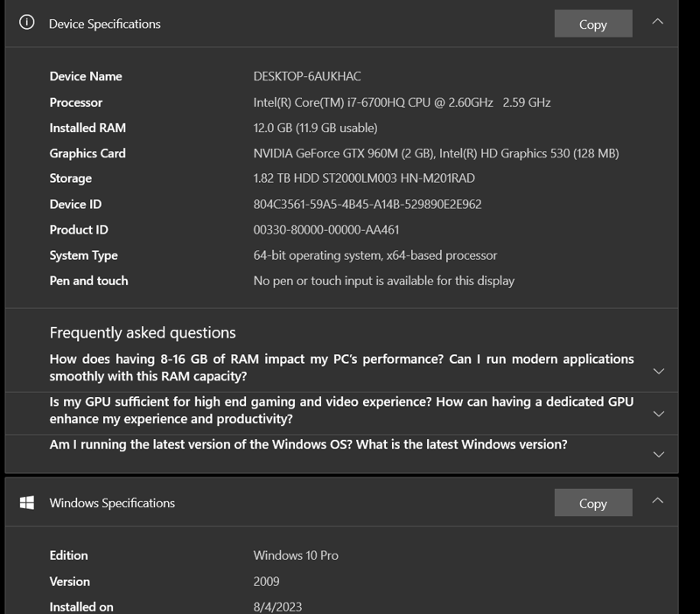Copy the Windows specifications
Screen dimensions: 700x614
[592, 503]
